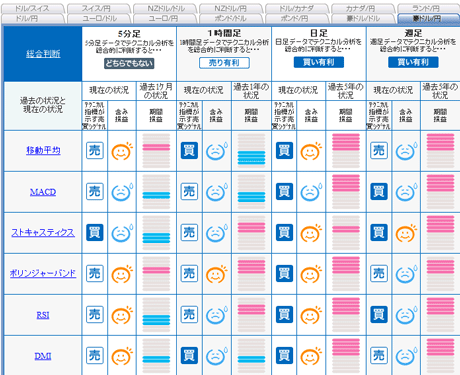Open the ストキャスティクス indicator link
The width and height of the screenshot is (460, 375).
tap(43, 232)
